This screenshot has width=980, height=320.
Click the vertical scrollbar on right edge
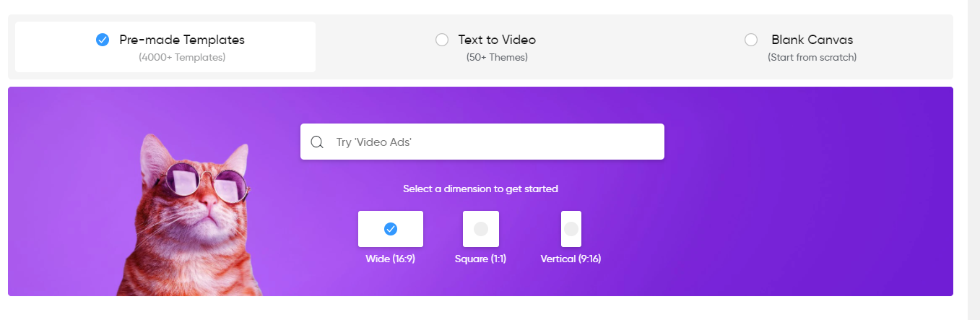(974, 160)
